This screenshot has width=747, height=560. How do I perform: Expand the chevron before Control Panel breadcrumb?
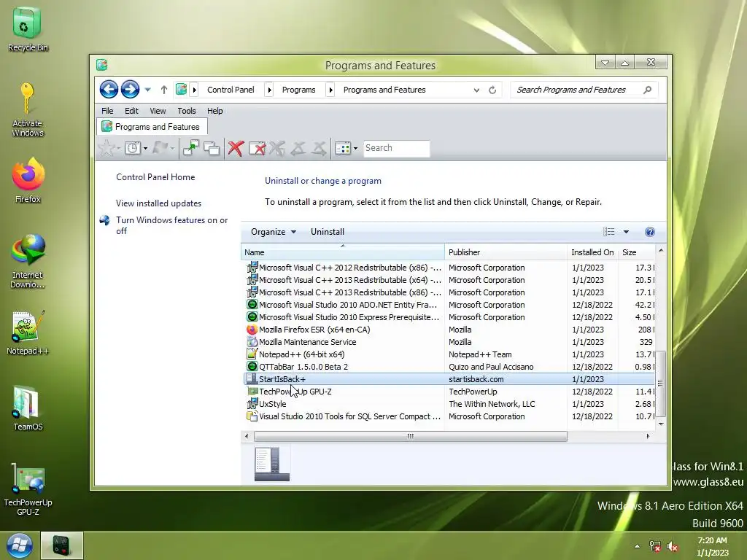(x=194, y=90)
